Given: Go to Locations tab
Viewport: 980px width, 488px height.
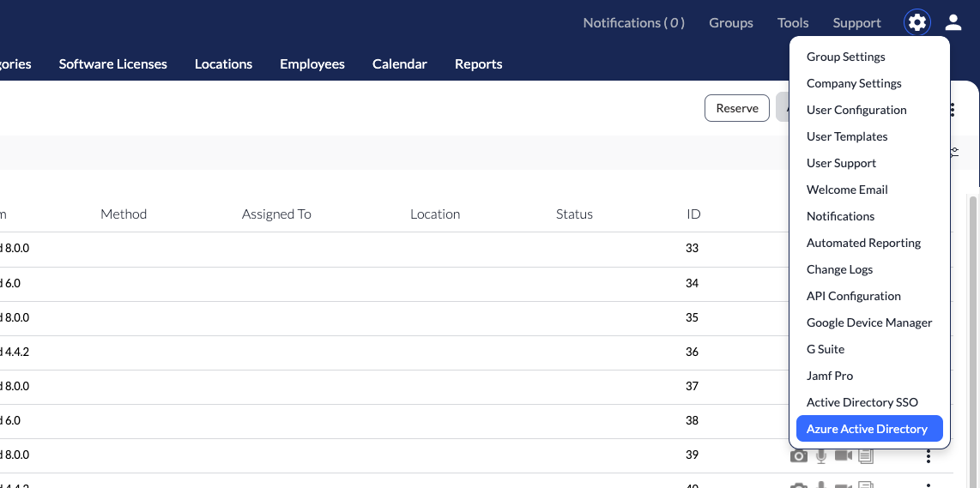Looking at the screenshot, I should pyautogui.click(x=223, y=63).
